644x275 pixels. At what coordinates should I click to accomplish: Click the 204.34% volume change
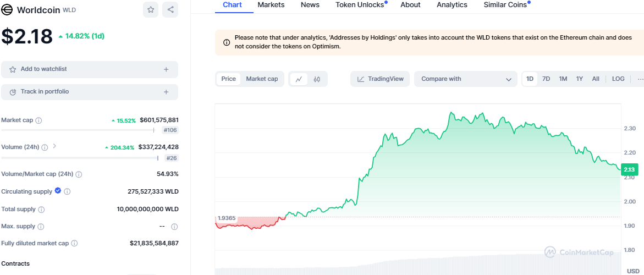[x=119, y=147]
